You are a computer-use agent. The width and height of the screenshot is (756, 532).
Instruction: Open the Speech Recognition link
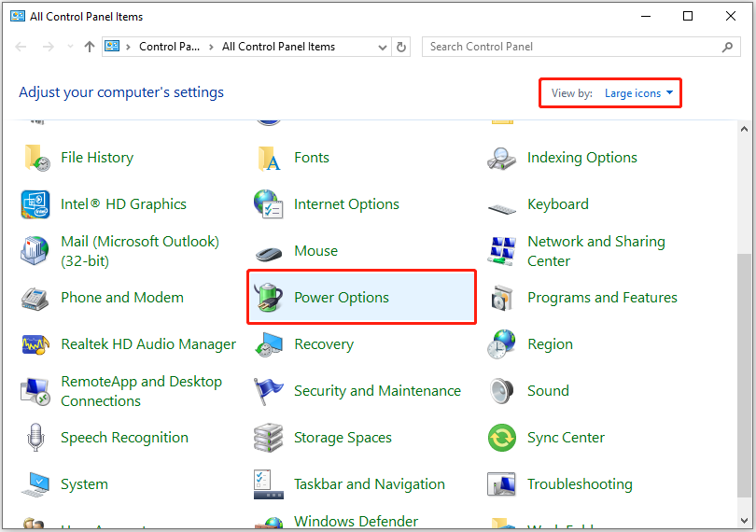click(x=124, y=438)
